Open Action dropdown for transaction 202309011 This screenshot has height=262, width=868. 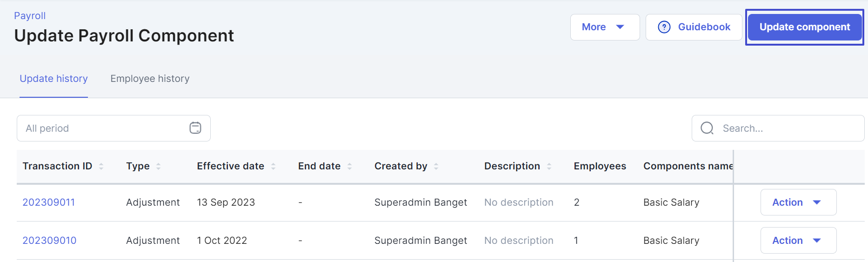(x=798, y=202)
